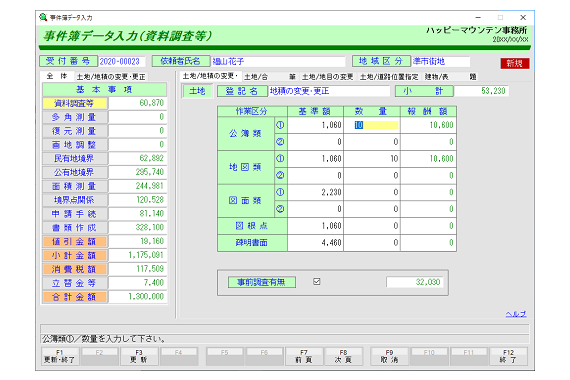Viewport: 570px width, 380px height.
Task: Select the 復元測量 item
Action: click(75, 131)
